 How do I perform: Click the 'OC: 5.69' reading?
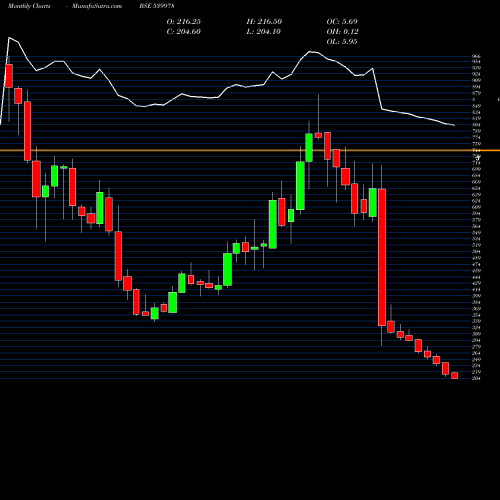point(342,22)
